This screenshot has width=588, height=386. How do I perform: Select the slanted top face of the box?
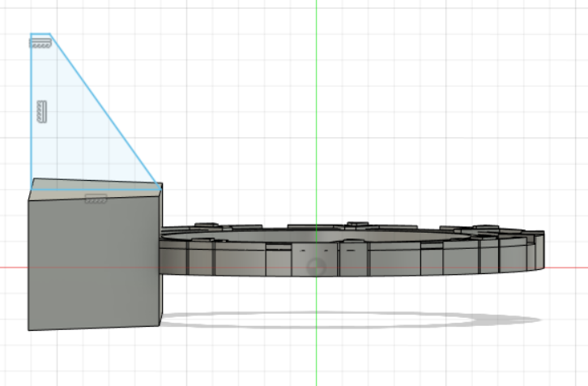(x=96, y=189)
